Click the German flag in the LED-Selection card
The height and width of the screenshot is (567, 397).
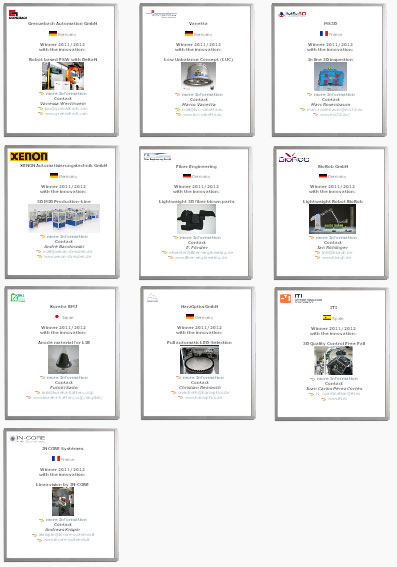(190, 317)
